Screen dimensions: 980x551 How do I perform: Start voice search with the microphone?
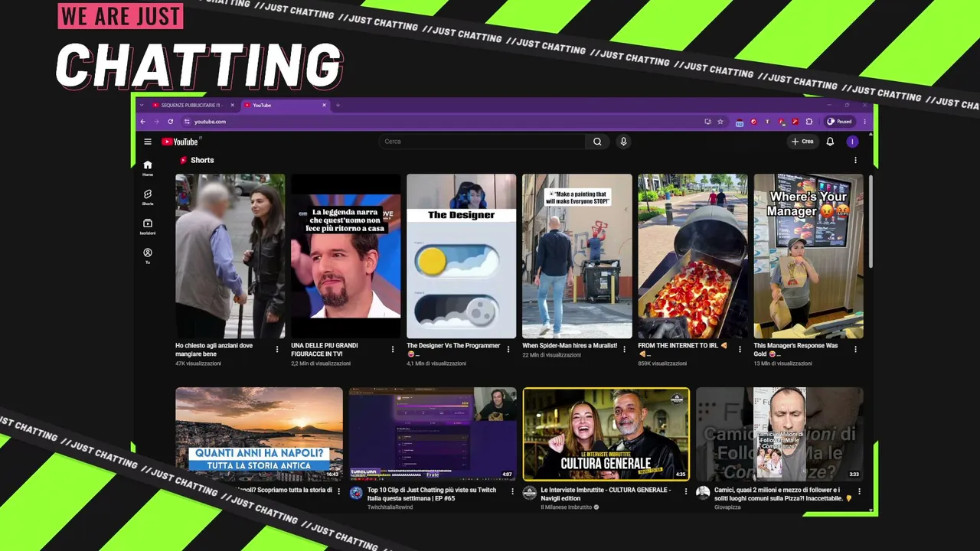623,142
